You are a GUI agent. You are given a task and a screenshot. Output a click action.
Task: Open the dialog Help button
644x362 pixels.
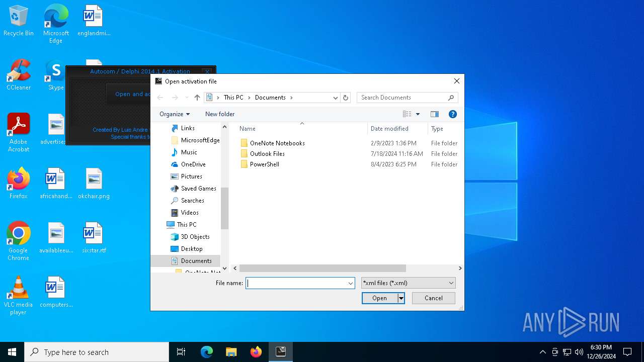point(452,114)
